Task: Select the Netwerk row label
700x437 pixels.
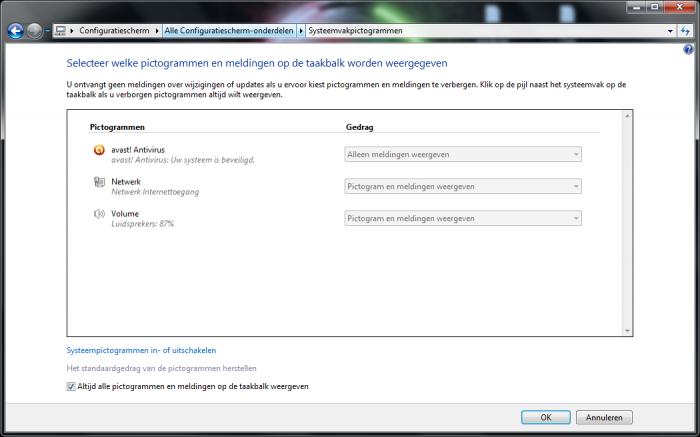Action: tap(126, 182)
